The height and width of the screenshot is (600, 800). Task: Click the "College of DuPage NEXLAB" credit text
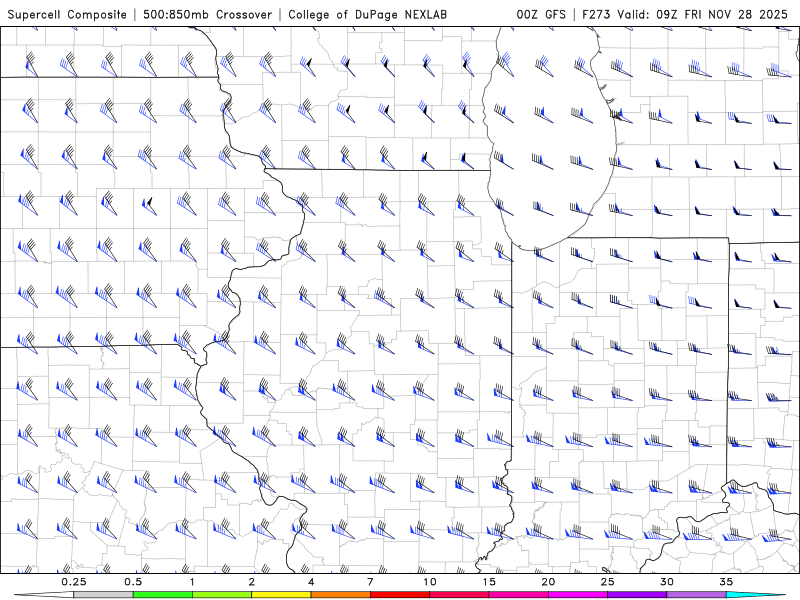(367, 14)
